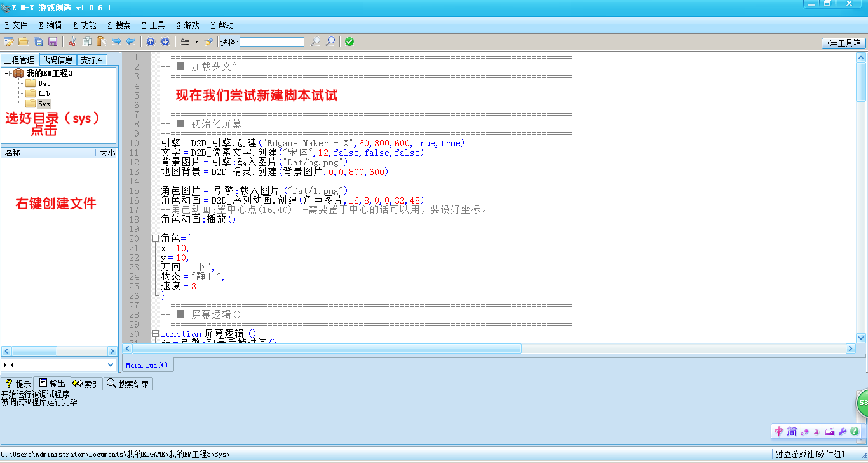Switch to the 支持库 tab

point(92,60)
